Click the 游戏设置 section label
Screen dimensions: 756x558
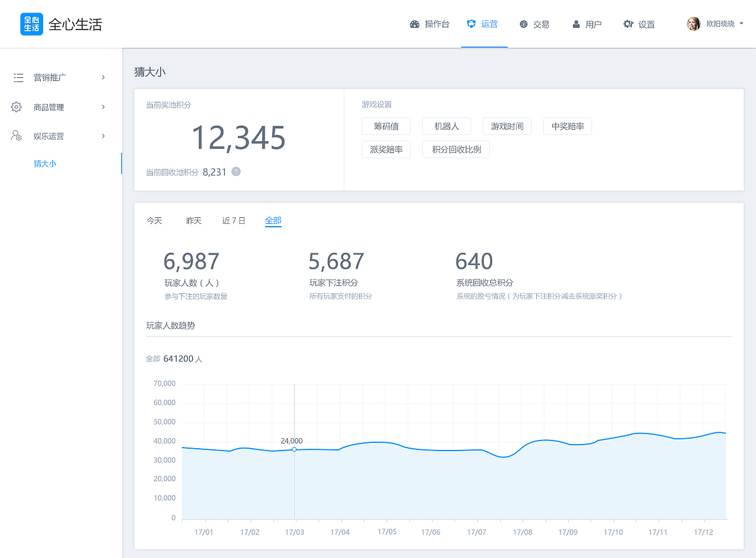coord(377,105)
